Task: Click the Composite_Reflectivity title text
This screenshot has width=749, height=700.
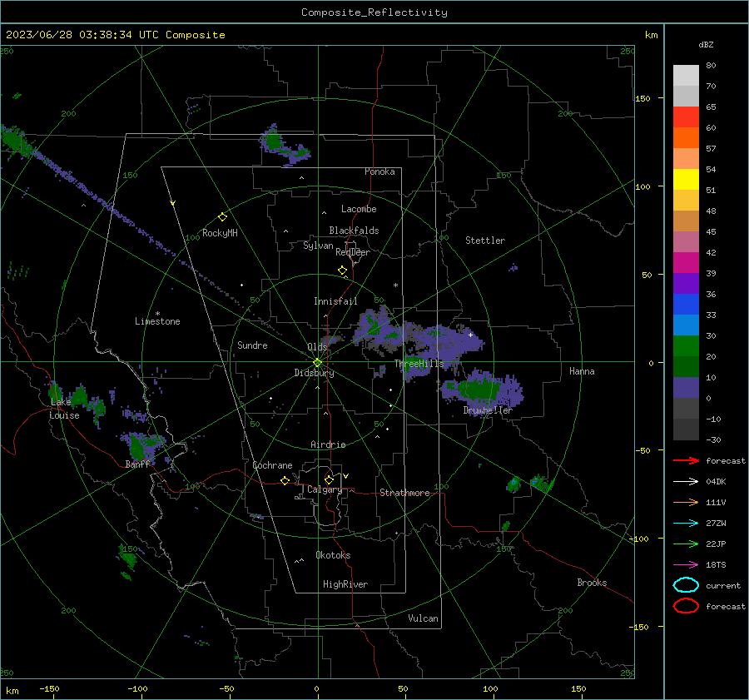Action: (x=374, y=12)
